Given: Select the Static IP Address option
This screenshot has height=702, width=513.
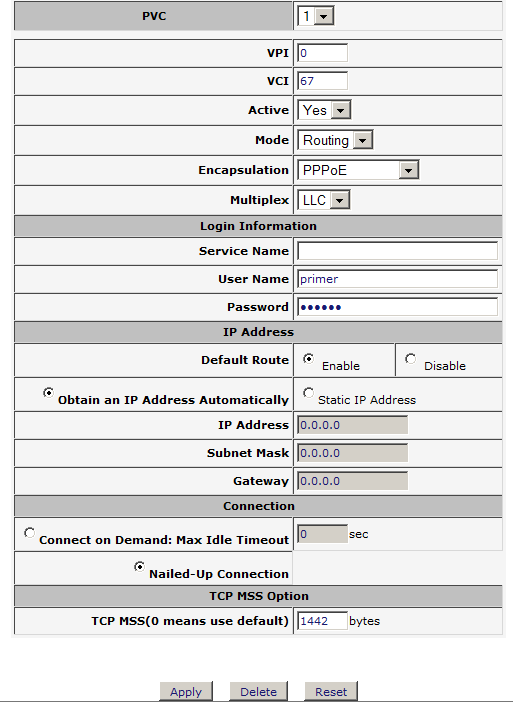Looking at the screenshot, I should click(308, 393).
